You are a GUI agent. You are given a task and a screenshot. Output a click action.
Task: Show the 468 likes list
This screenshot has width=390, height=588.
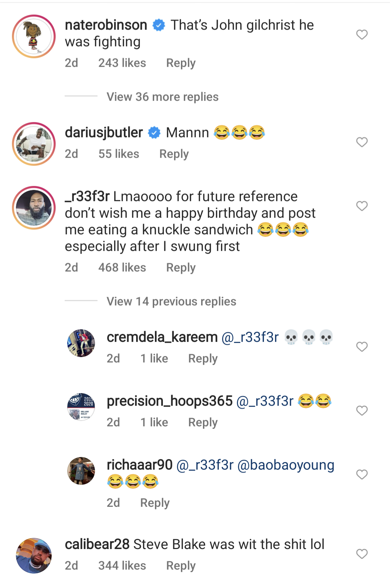[x=122, y=267]
